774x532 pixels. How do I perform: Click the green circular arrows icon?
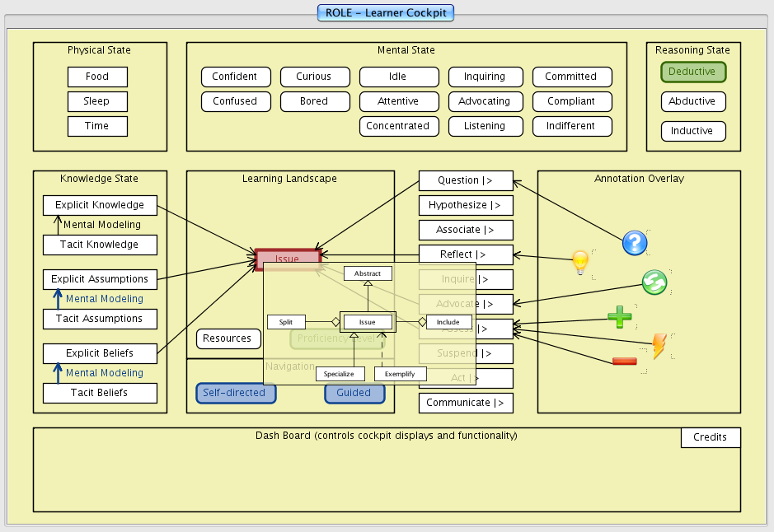pyautogui.click(x=654, y=282)
